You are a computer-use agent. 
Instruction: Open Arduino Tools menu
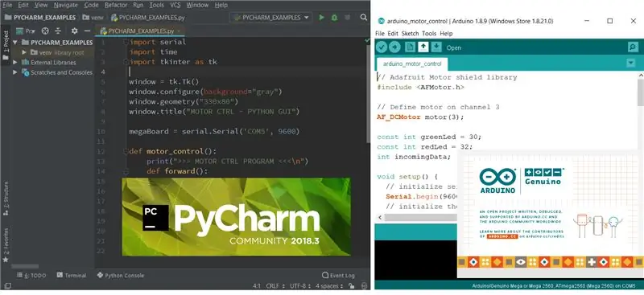coord(429,34)
